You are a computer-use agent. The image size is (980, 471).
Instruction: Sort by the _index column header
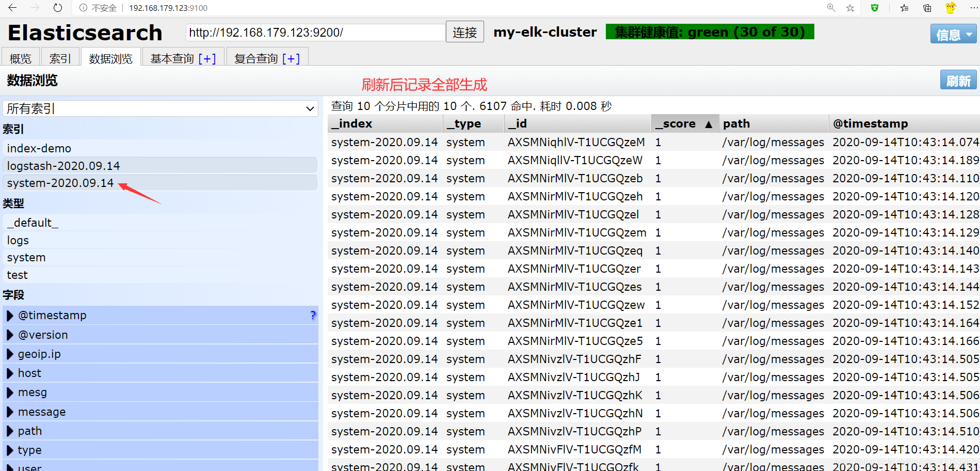coord(384,123)
